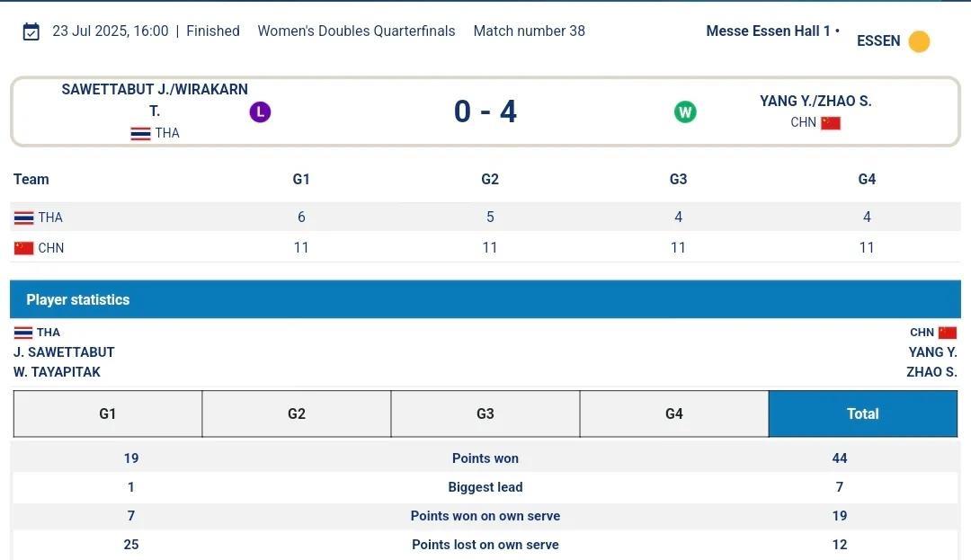Click the J. SAWETTABUT player name
This screenshot has height=560, width=971.
pyautogui.click(x=64, y=352)
